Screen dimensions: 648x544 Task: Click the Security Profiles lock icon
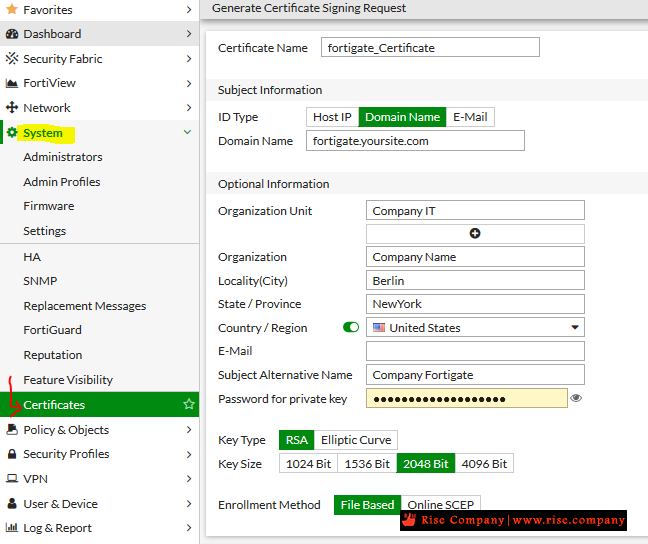click(12, 454)
